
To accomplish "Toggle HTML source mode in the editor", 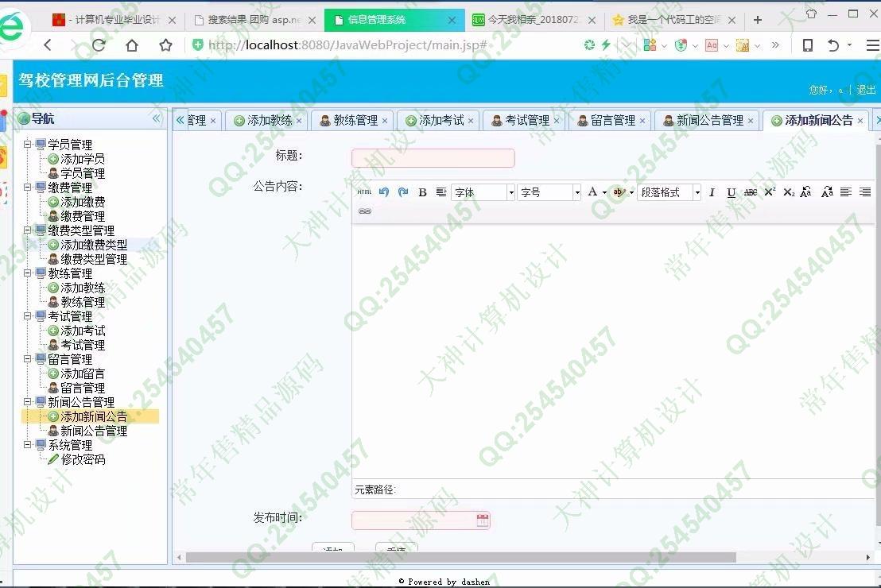I will (364, 192).
